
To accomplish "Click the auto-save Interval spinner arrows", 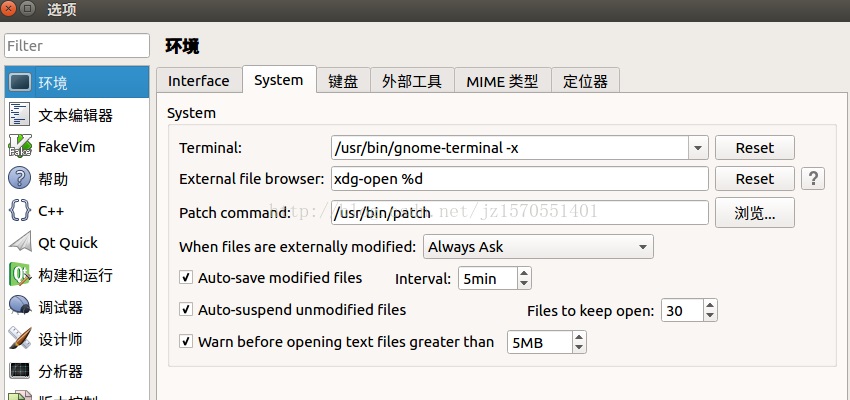I will [x=524, y=279].
